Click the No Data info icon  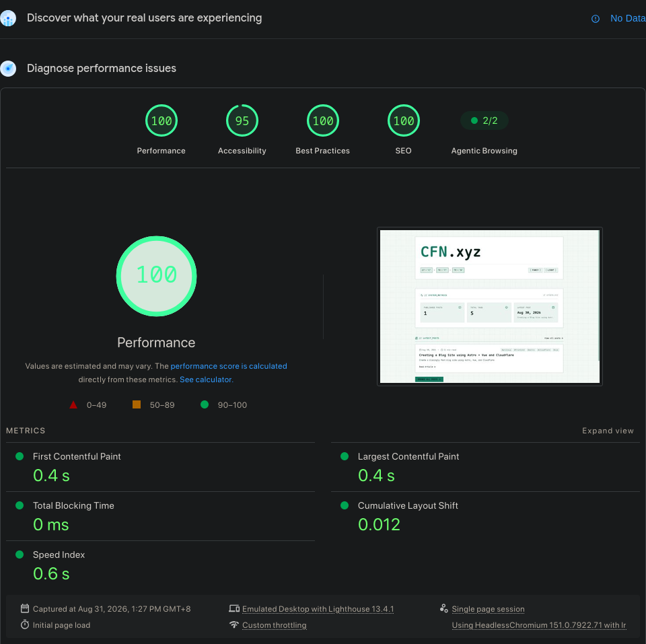(596, 19)
